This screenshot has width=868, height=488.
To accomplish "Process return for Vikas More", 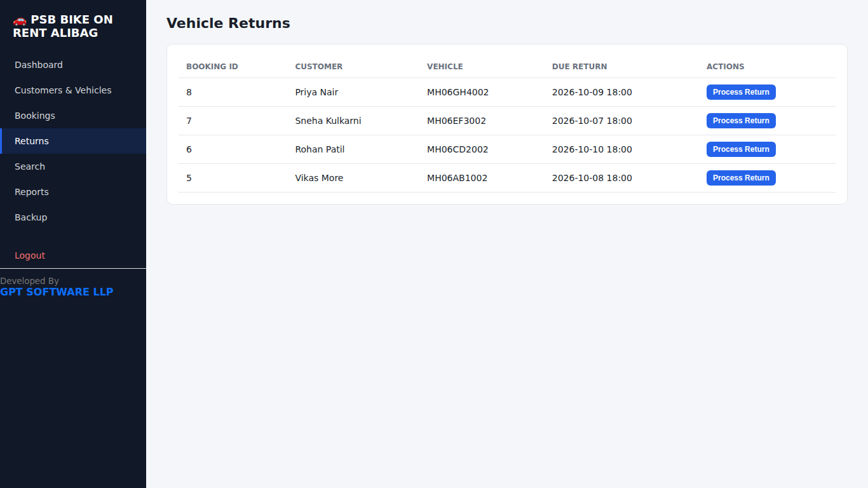I will click(x=741, y=178).
